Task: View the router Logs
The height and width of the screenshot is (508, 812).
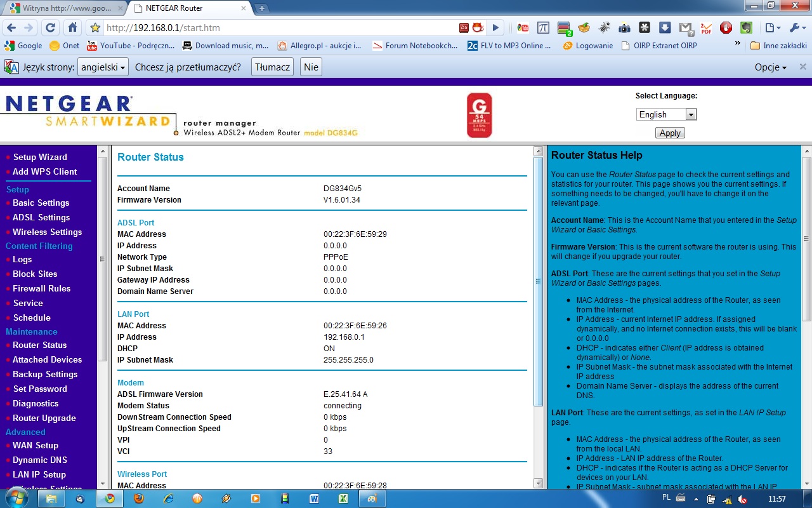Action: pos(22,259)
